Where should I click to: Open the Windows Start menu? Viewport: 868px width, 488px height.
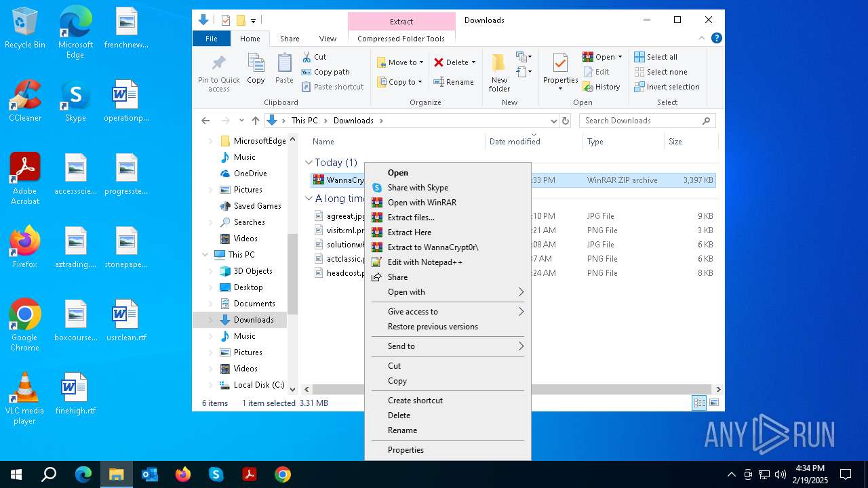pyautogui.click(x=16, y=474)
